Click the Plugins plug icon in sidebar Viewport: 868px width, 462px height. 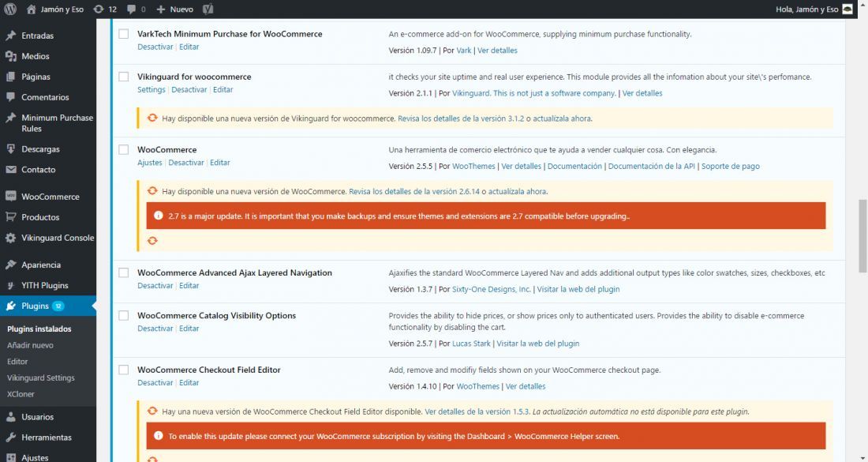(x=10, y=306)
